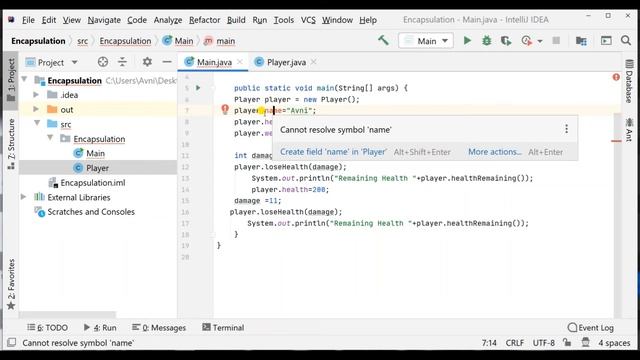640x360 pixels.
Task: Open the Database side tool window
Action: [629, 82]
